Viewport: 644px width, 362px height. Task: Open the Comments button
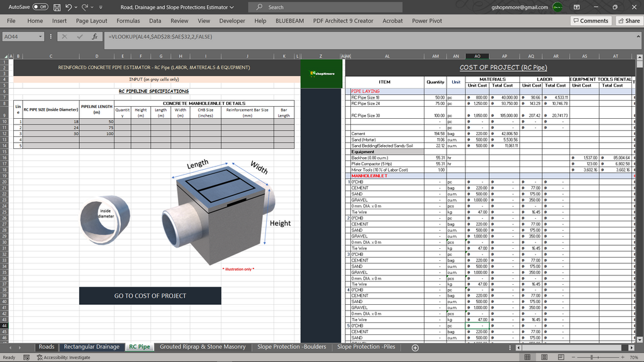(591, 21)
